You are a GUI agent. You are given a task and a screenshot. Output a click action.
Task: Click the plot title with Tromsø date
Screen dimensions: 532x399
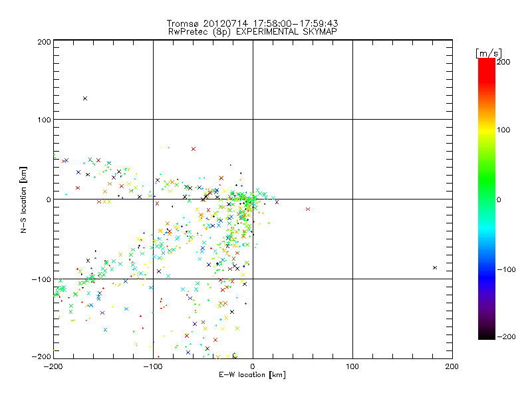(253, 23)
